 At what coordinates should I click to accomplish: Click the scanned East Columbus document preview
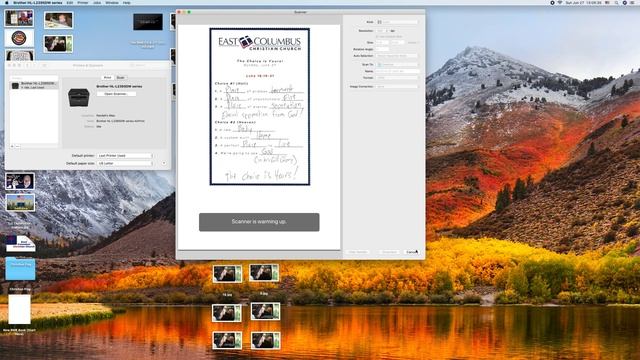pyautogui.click(x=260, y=107)
